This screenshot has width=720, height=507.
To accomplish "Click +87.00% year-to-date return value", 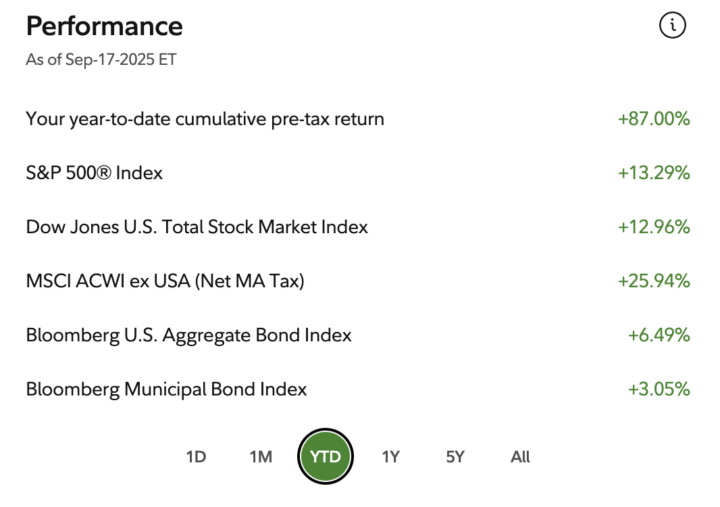I will point(654,119).
